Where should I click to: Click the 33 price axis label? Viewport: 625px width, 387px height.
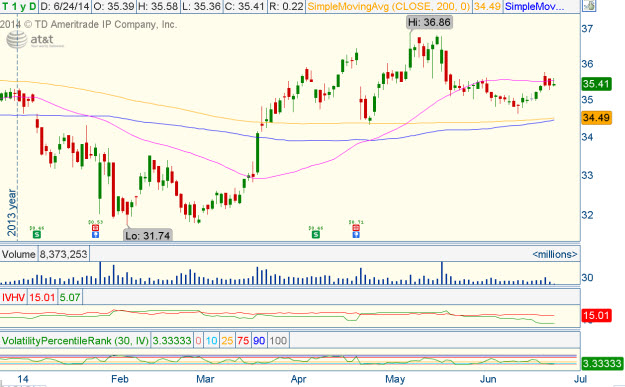[x=587, y=175]
